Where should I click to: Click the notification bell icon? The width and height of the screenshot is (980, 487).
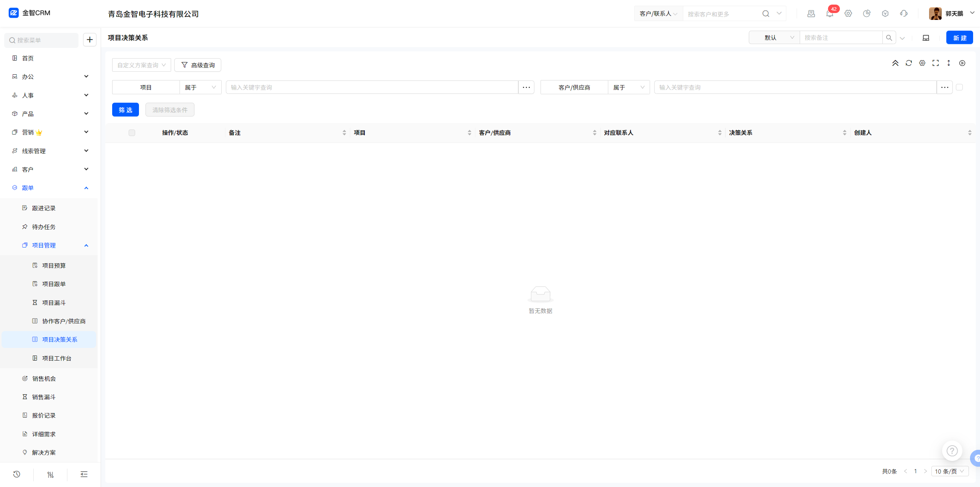click(x=829, y=14)
